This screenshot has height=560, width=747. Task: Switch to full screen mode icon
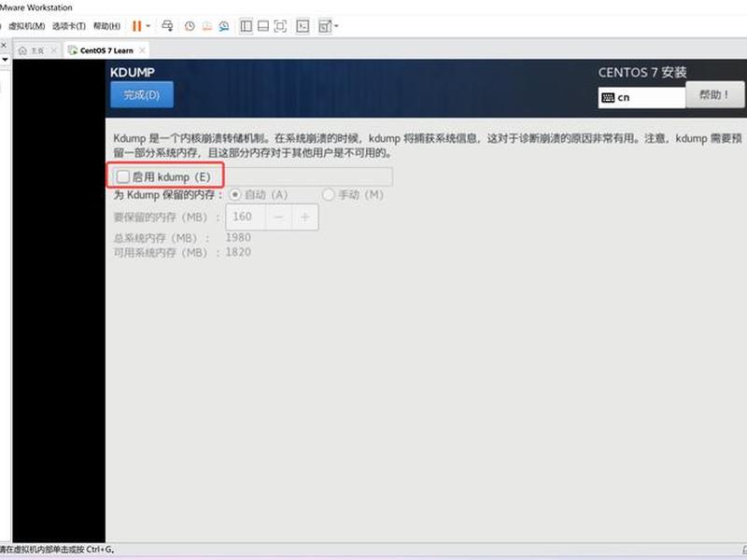point(281,26)
